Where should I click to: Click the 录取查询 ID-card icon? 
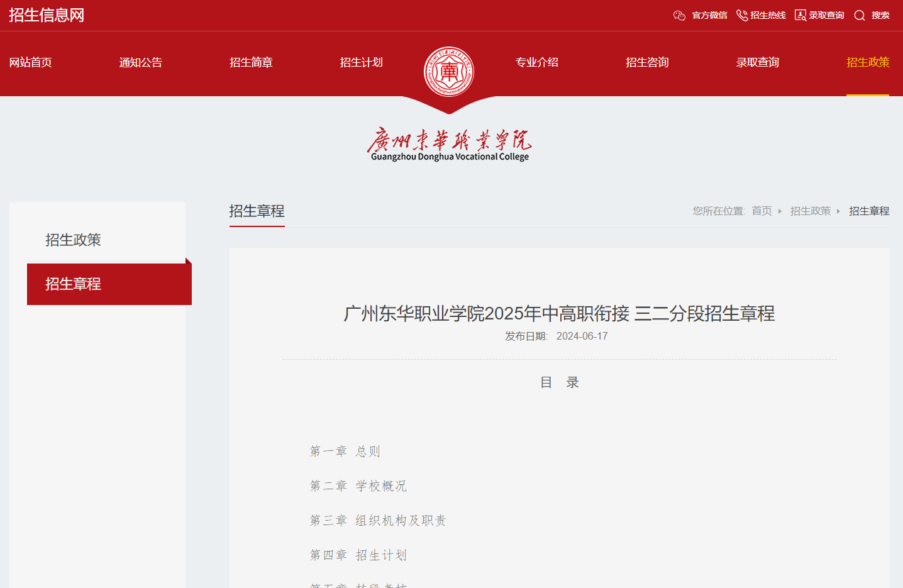(x=800, y=14)
